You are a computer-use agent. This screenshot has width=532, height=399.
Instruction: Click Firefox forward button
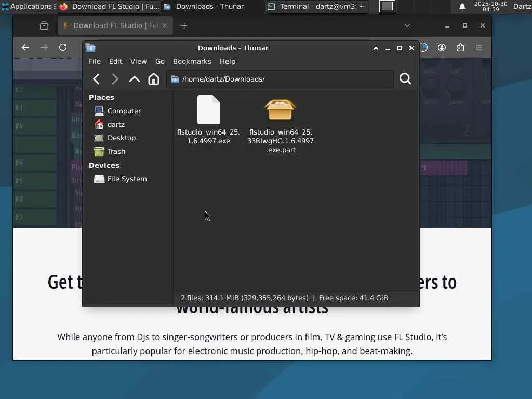pyautogui.click(x=44, y=47)
